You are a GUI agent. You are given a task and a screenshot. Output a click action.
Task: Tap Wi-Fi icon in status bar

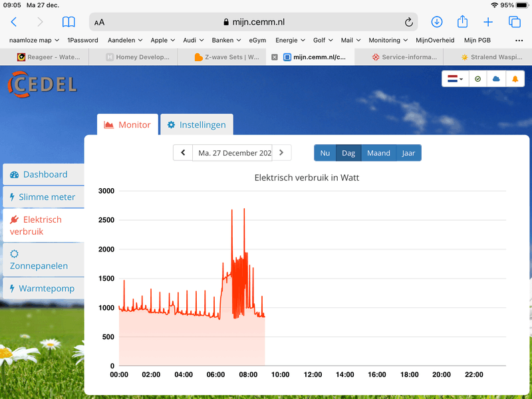495,5
